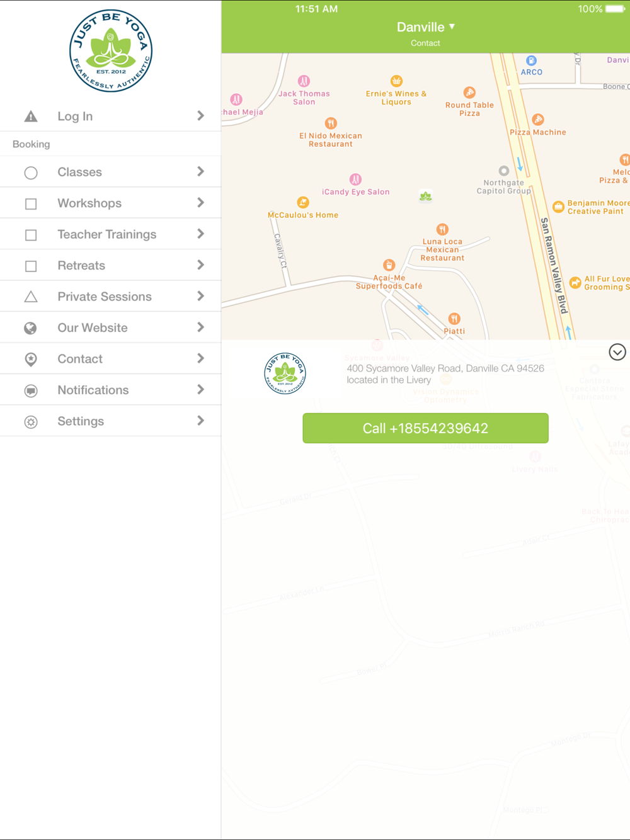This screenshot has height=840, width=630.
Task: Tap the Jack Thomas Salon map pin
Action: point(304,81)
